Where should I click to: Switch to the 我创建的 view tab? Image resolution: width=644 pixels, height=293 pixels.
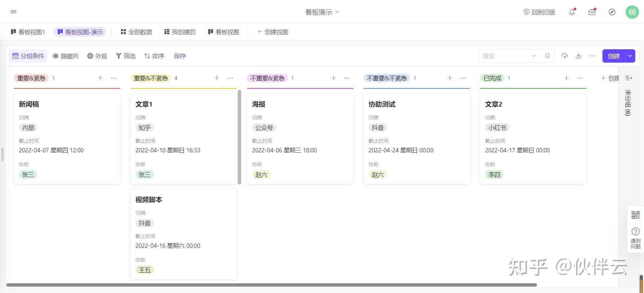(x=180, y=32)
